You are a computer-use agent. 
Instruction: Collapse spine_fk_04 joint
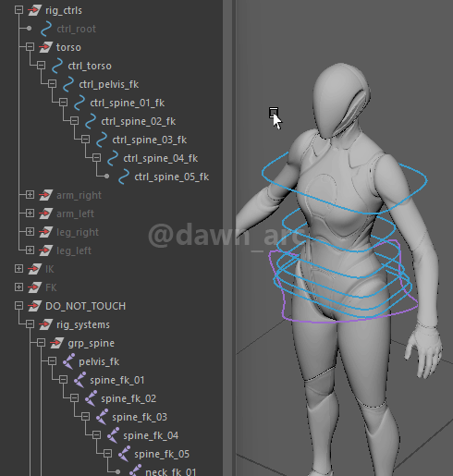point(96,435)
